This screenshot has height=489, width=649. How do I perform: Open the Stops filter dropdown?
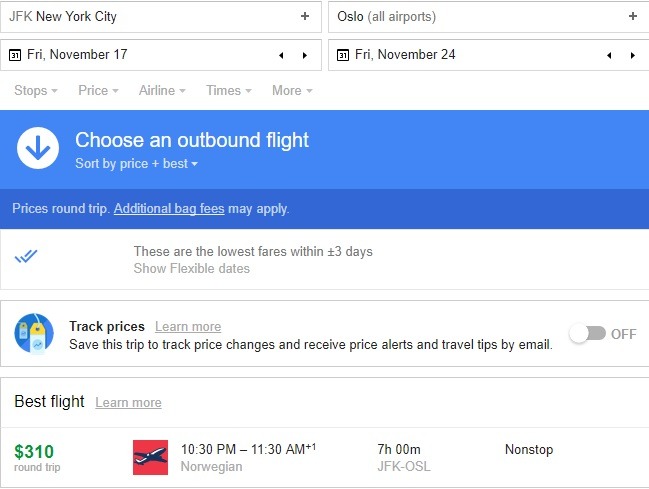(x=36, y=90)
